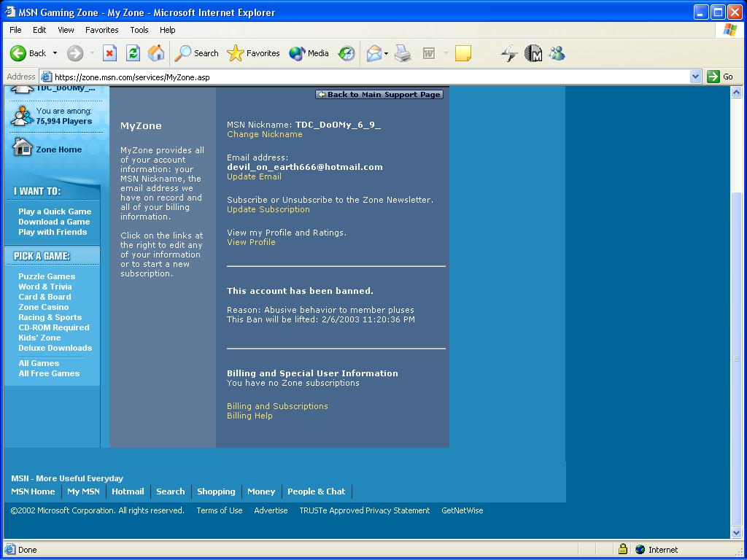Open All Free Games link

(x=49, y=374)
